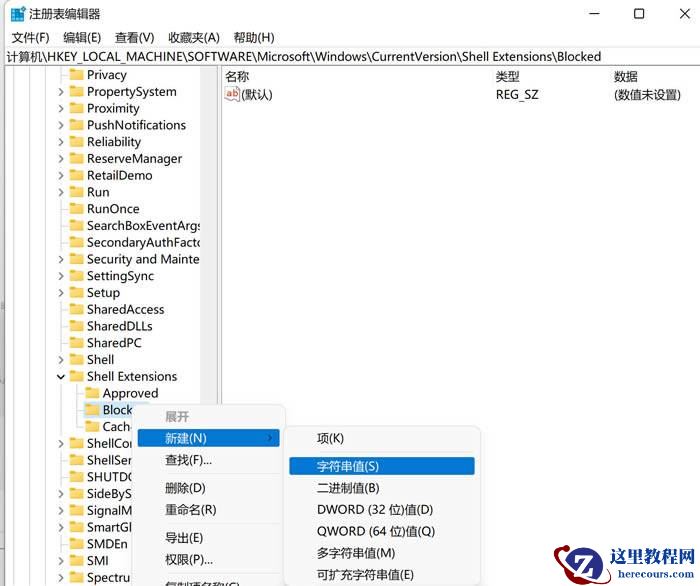The width and height of the screenshot is (700, 586).
Task: Click the 数据 column header
Action: pos(626,77)
